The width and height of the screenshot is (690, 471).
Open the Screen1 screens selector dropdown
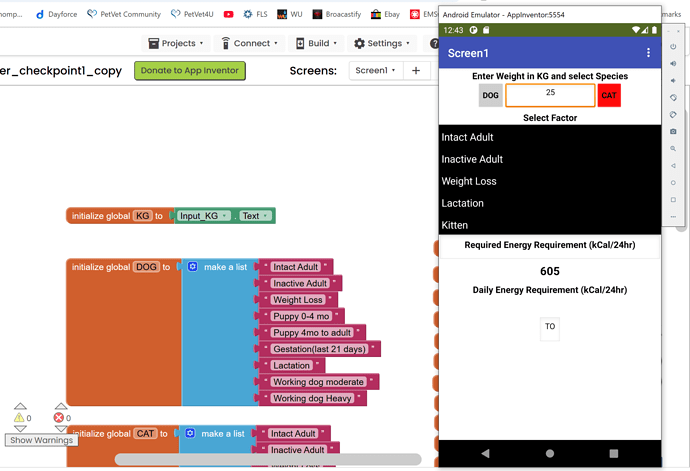pos(376,71)
